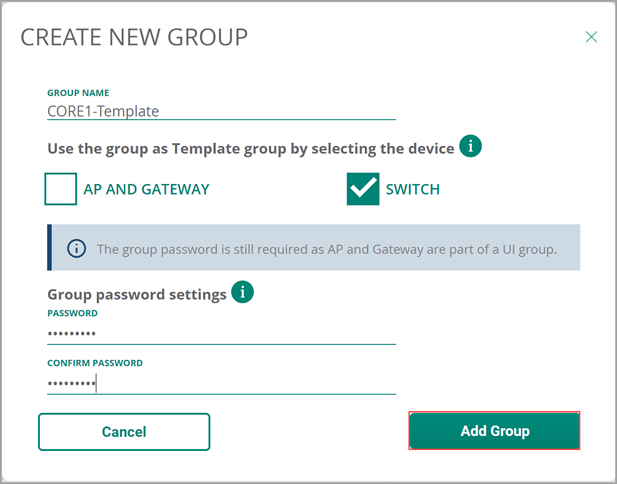The image size is (617, 484).
Task: Click the Add Group button
Action: click(494, 431)
